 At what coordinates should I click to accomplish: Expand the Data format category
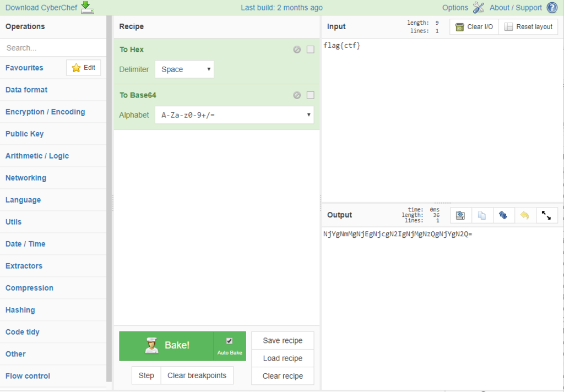53,90
